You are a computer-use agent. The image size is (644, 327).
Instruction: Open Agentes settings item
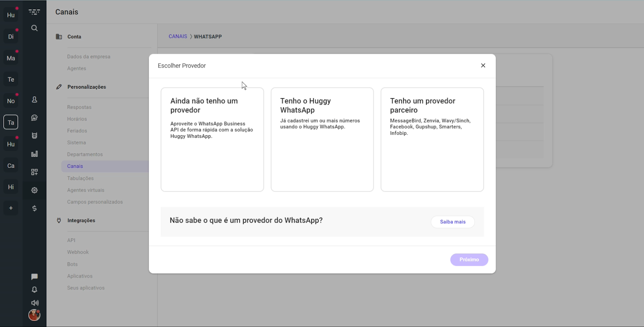click(76, 68)
